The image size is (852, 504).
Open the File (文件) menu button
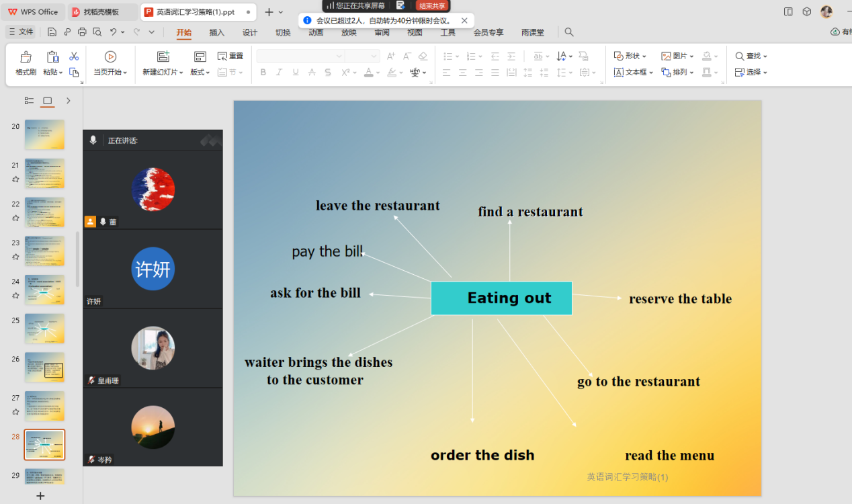pyautogui.click(x=21, y=32)
